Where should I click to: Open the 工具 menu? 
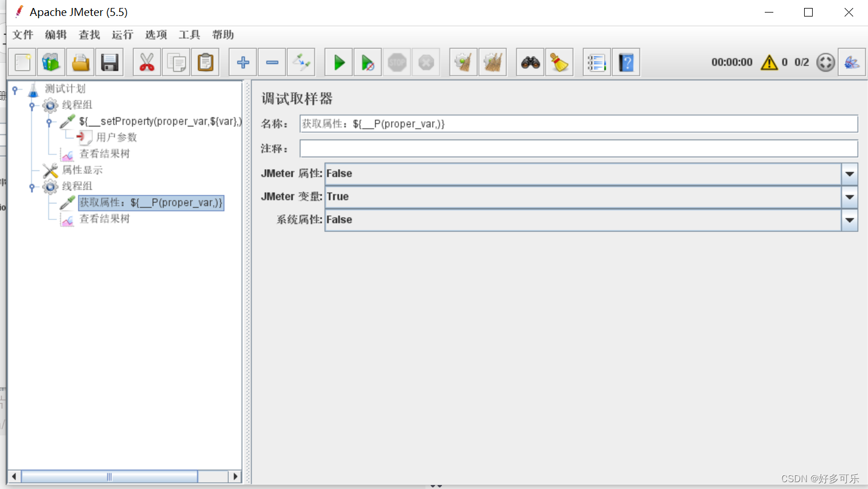coord(189,35)
